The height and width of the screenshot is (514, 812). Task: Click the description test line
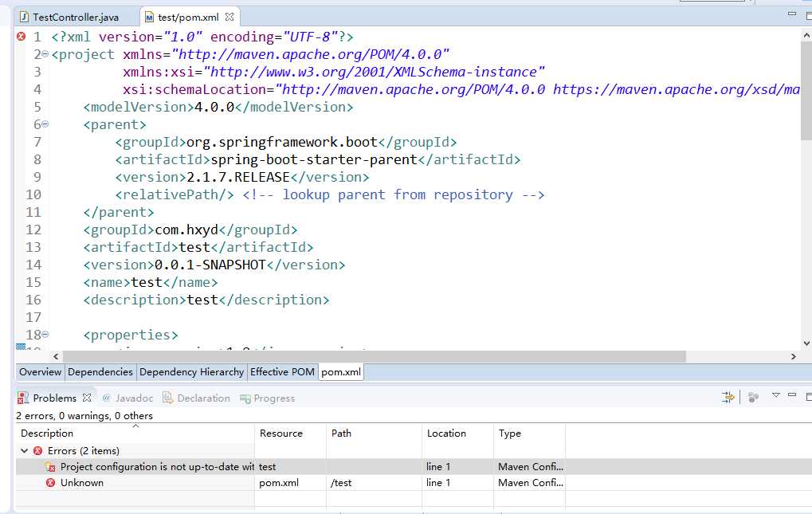206,300
